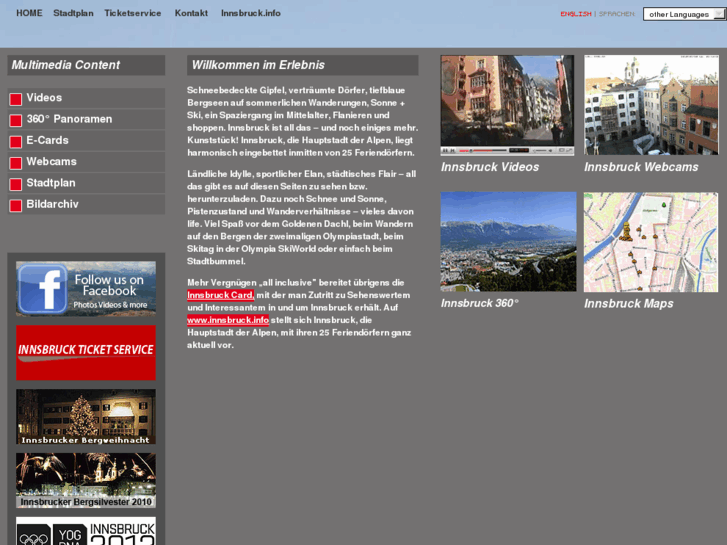
Task: Open the Innsbruck Maps thumbnail image
Action: (651, 242)
